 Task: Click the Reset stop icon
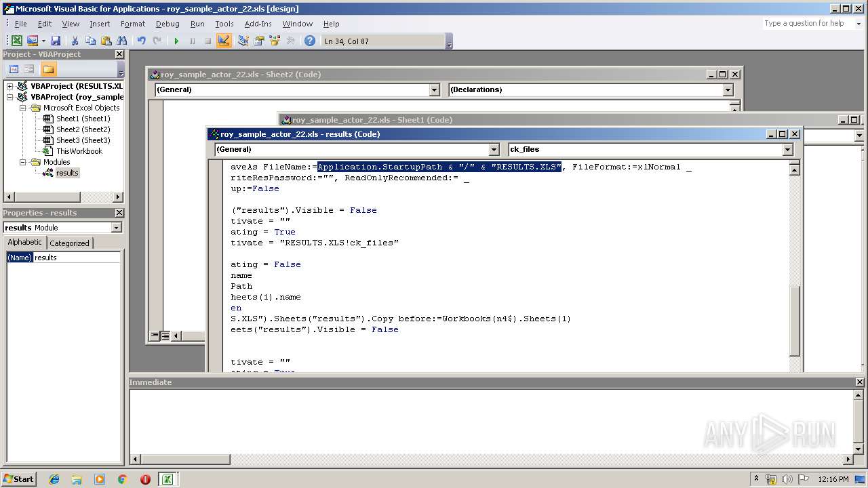[208, 41]
